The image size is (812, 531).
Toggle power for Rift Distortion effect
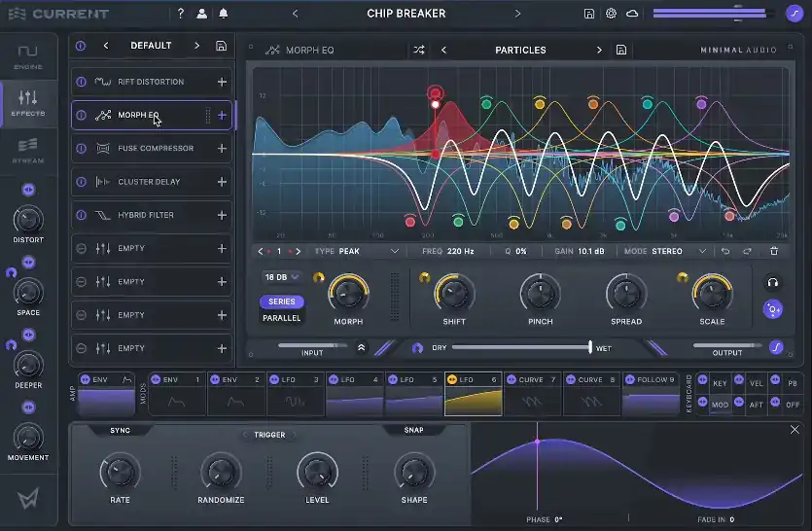82,82
